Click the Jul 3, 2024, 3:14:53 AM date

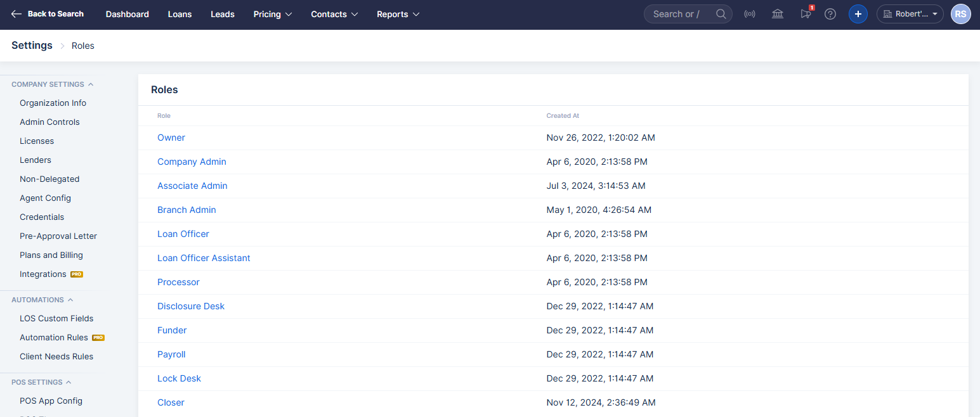click(596, 186)
